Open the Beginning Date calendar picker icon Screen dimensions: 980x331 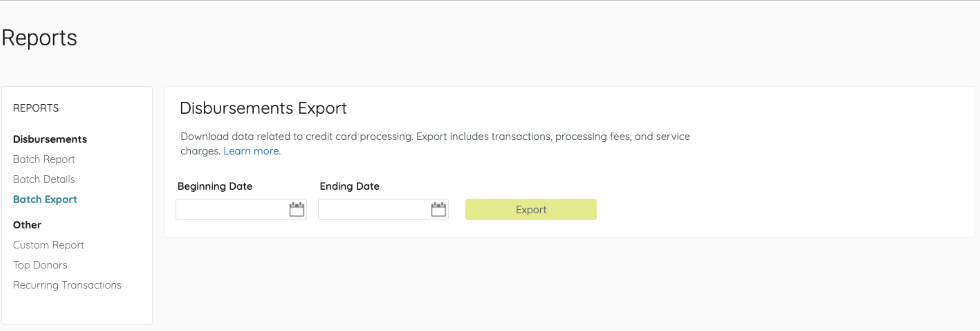click(x=296, y=209)
